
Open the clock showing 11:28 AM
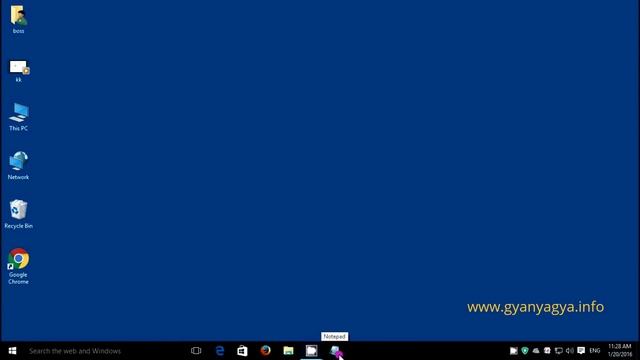click(620, 351)
